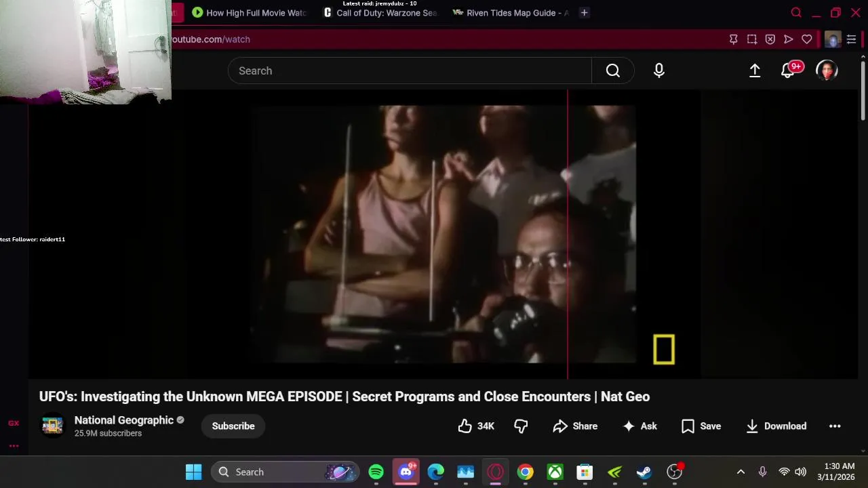This screenshot has width=868, height=488.
Task: Open the National Geographic channel name link
Action: tap(124, 420)
